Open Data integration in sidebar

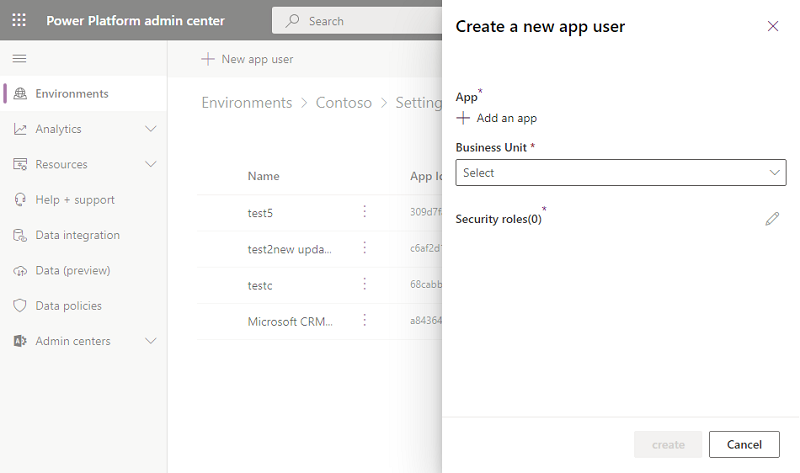(77, 235)
